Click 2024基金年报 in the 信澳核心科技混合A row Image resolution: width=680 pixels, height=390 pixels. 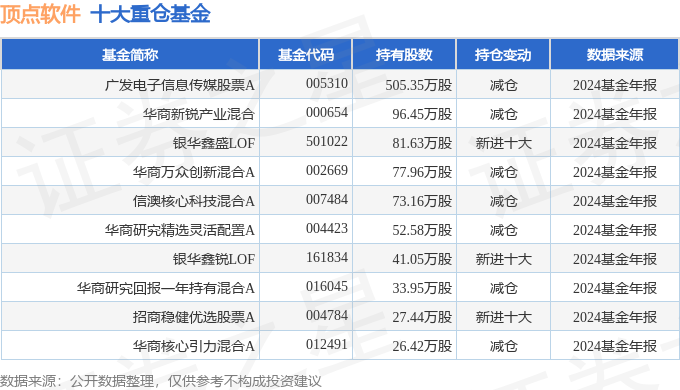click(x=615, y=201)
